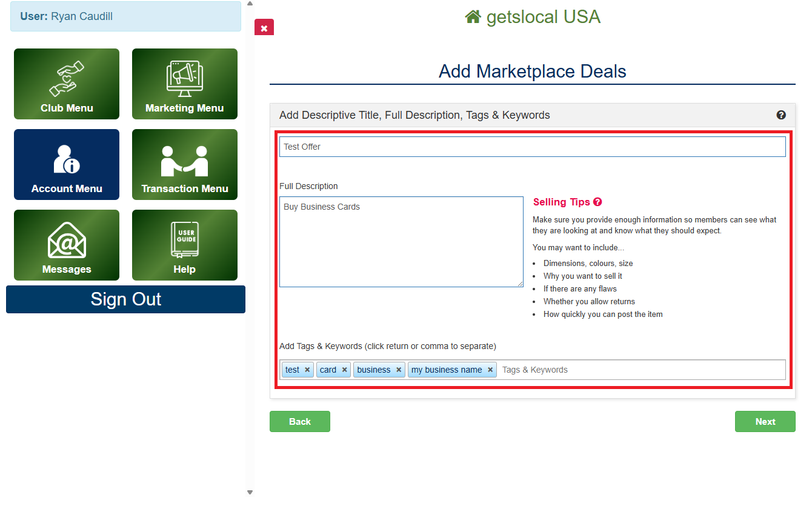812x506 pixels.
Task: Click the Full Description text area
Action: pyautogui.click(x=401, y=242)
